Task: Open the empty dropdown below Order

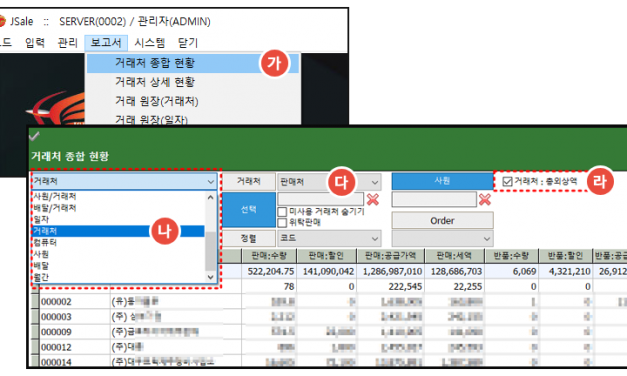Action: (442, 238)
